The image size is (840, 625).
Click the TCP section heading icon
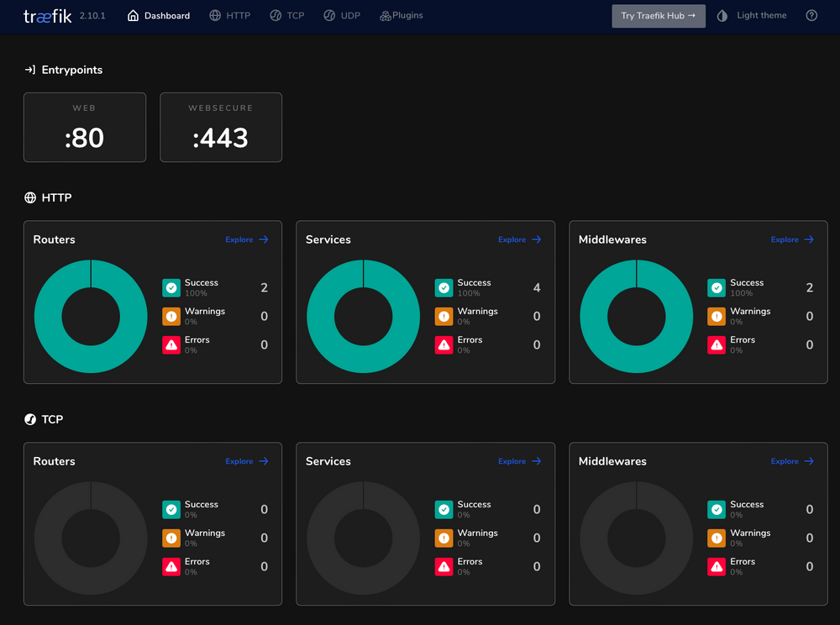[x=29, y=418]
